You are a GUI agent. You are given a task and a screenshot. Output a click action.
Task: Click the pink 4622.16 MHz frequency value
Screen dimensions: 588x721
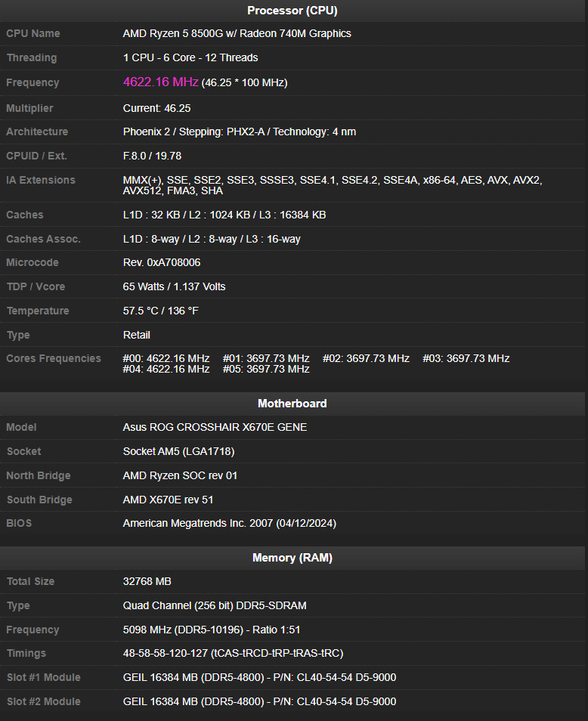tap(160, 82)
